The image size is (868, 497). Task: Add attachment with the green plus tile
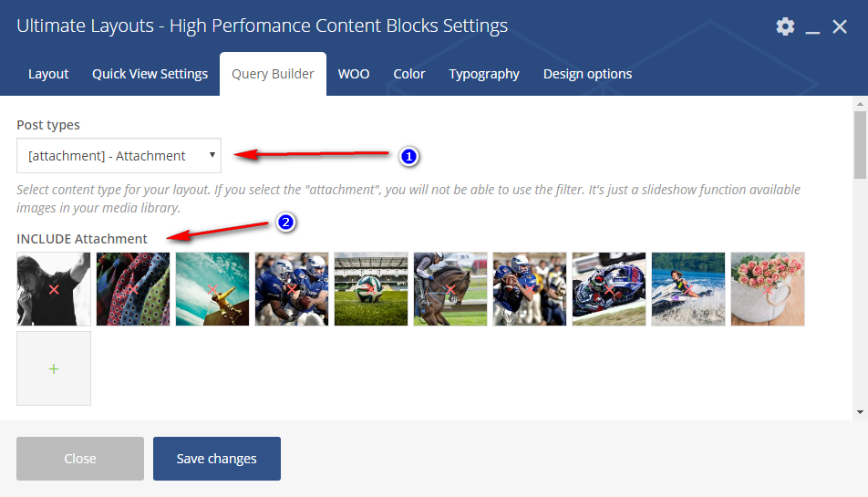[54, 368]
